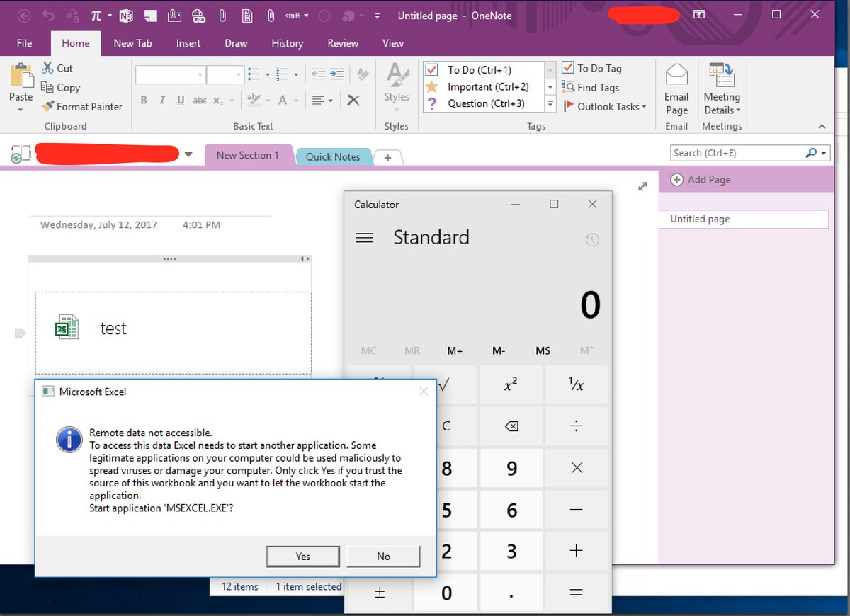This screenshot has height=616, width=850.
Task: Open the font color dropdown arrow
Action: pos(295,101)
